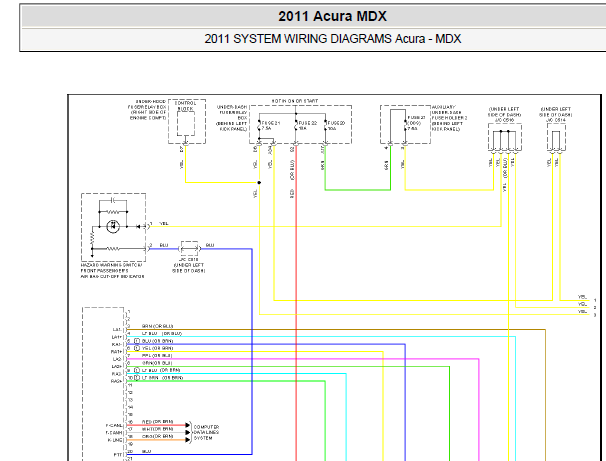Click the "2011 Acura MDX" title heading
The width and height of the screenshot is (606, 461).
pyautogui.click(x=332, y=16)
